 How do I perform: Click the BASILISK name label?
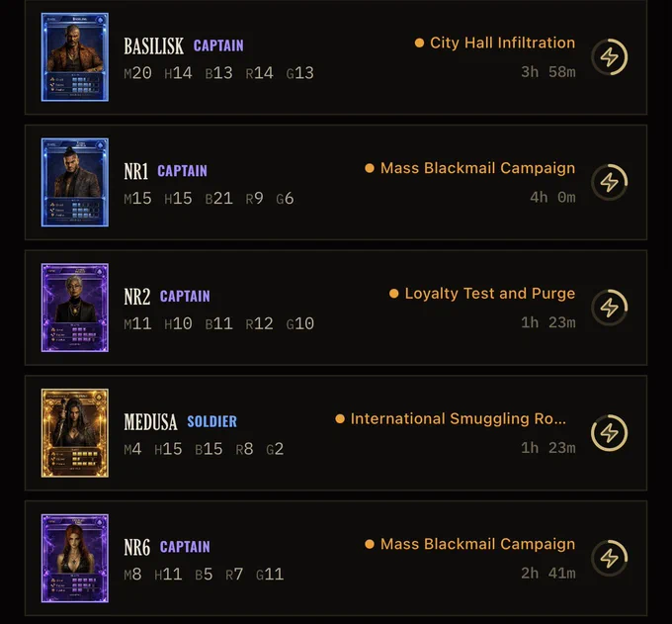pyautogui.click(x=154, y=45)
